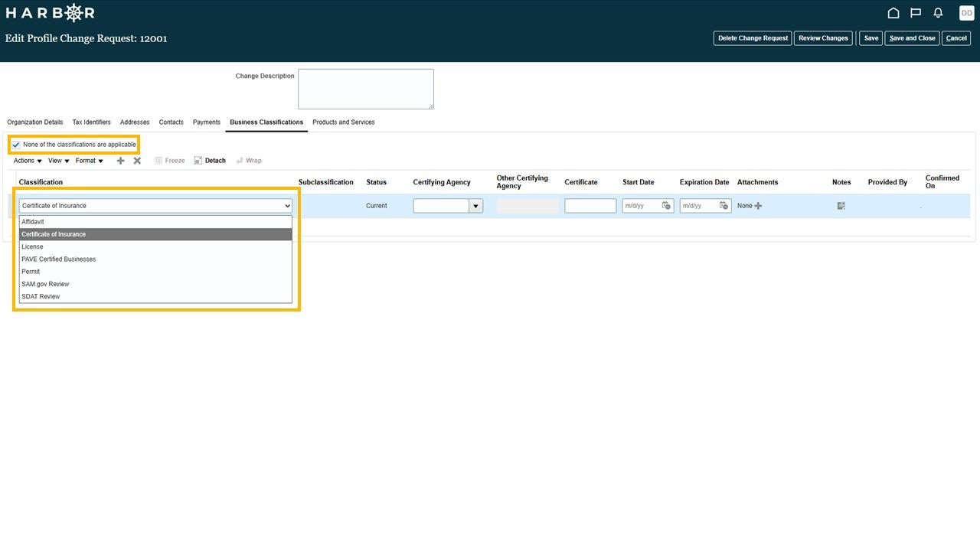
Task: Click the Attachments column header
Action: [x=757, y=182]
